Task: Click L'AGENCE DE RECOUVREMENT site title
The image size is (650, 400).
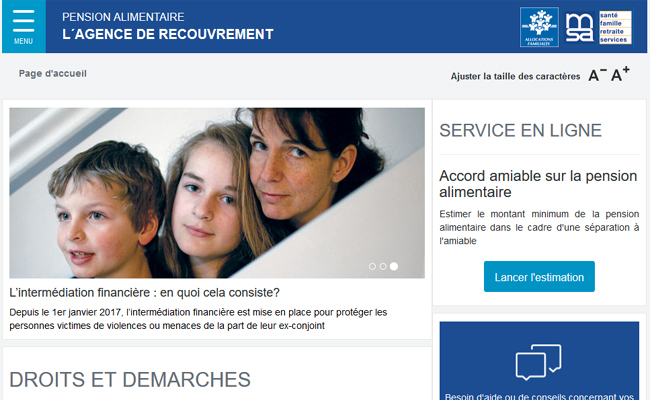Action: (168, 34)
